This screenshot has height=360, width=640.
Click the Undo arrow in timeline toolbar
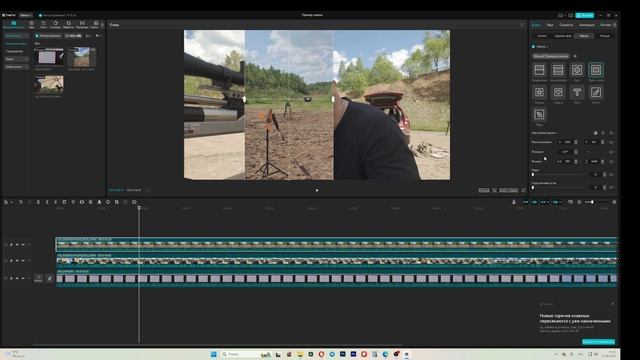(20, 202)
